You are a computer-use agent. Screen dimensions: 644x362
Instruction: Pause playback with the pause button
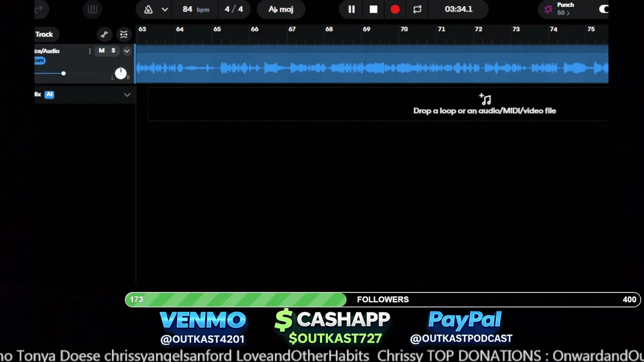[x=351, y=9]
